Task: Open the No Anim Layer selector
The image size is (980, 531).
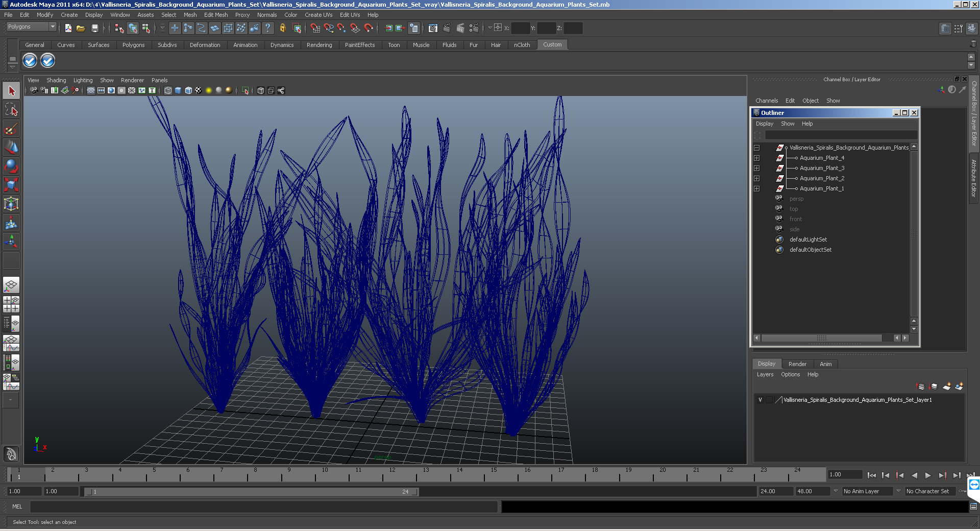Action: [868, 491]
